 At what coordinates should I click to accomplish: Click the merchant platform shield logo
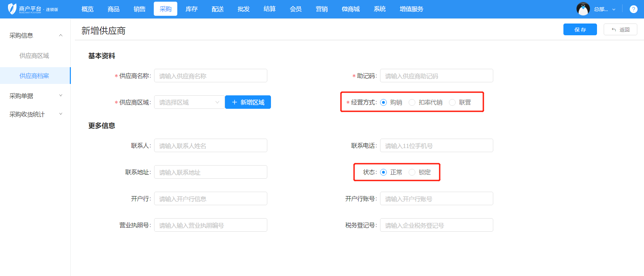tap(12, 9)
